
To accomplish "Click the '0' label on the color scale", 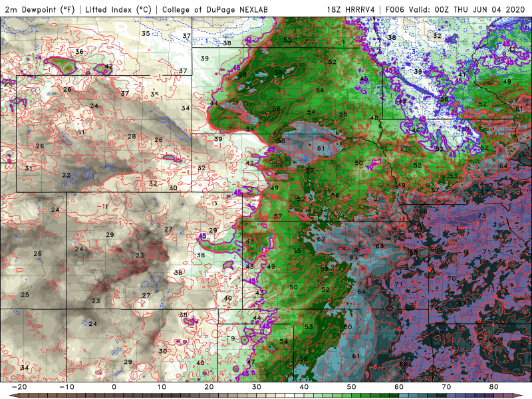I will [x=114, y=387].
